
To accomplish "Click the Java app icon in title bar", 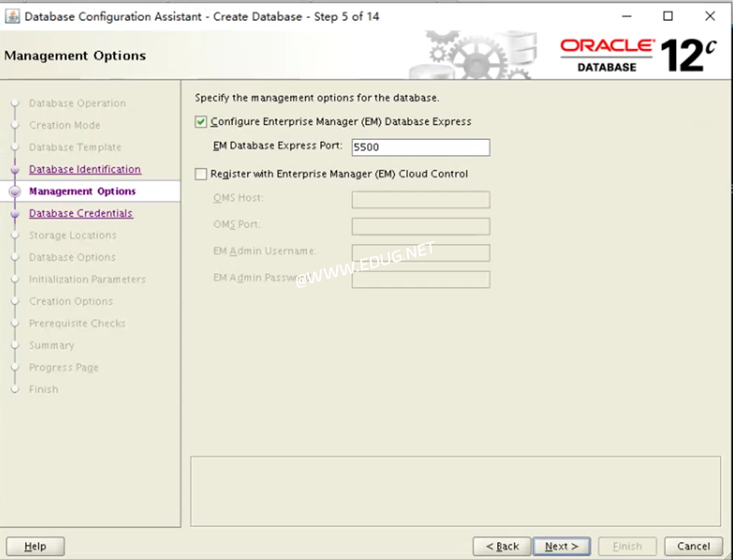I will [12, 17].
